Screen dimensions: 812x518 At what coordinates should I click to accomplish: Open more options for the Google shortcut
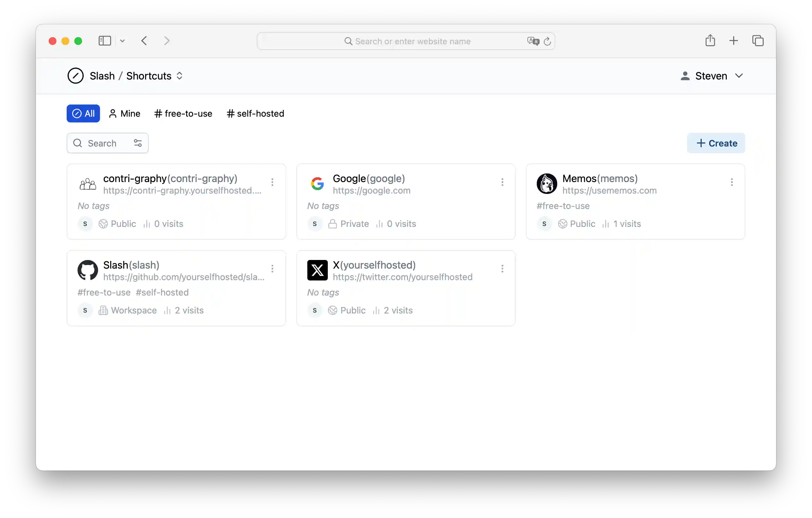(502, 182)
